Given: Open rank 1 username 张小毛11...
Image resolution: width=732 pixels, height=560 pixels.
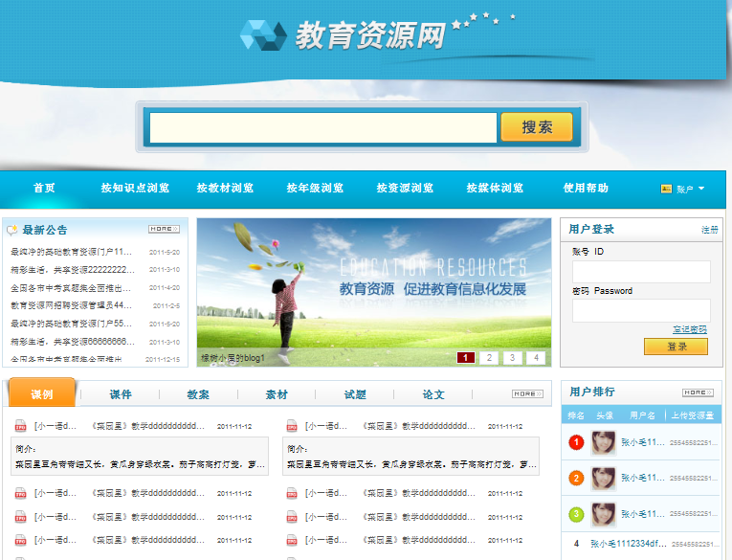Looking at the screenshot, I should (x=642, y=442).
